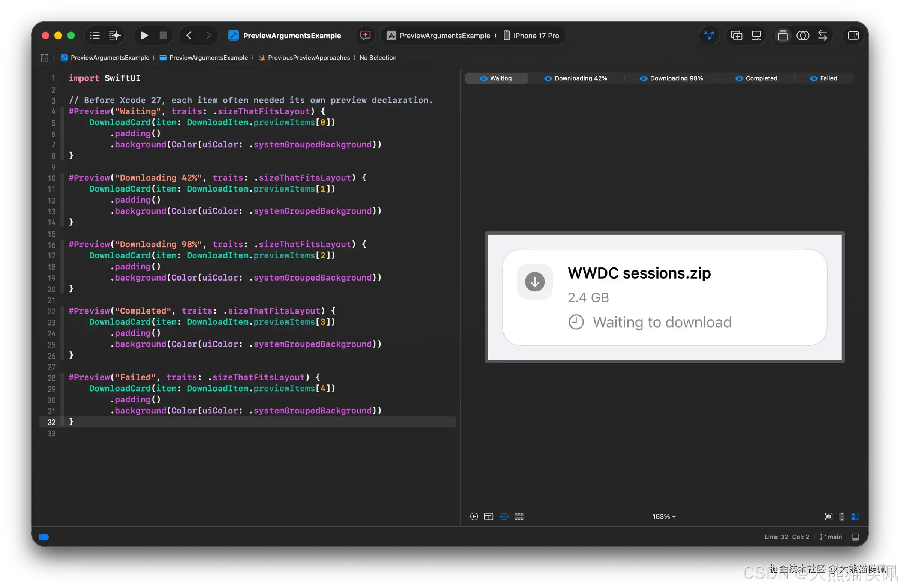The height and width of the screenshot is (588, 900).
Task: Enable selectable preview mode crosshair icon
Action: click(504, 516)
